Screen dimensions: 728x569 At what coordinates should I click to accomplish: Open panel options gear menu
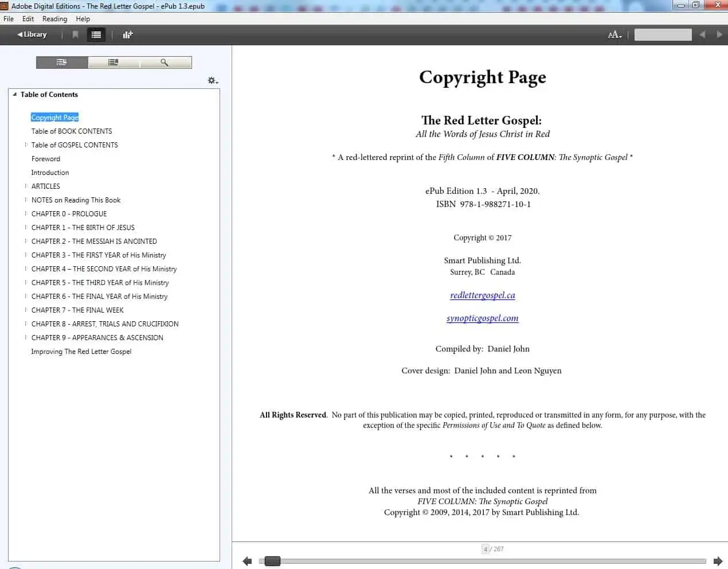pos(213,81)
